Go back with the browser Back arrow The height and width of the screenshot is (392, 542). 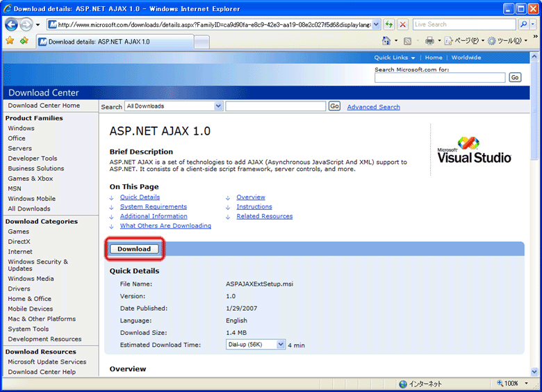click(x=11, y=24)
